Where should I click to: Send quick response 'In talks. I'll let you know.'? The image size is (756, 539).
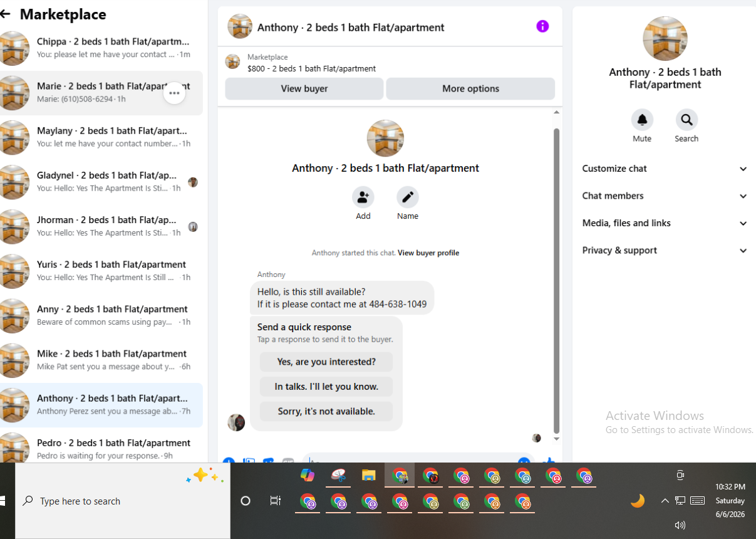(x=326, y=387)
